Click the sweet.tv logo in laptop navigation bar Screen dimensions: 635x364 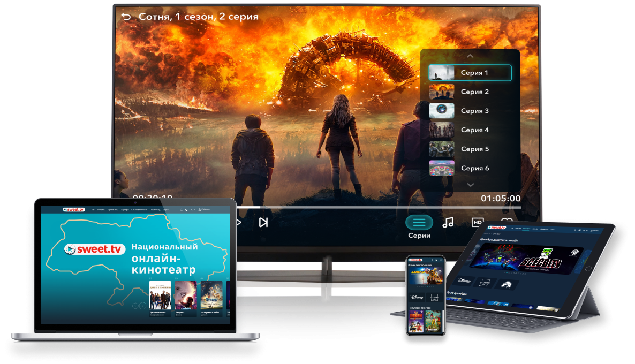(74, 210)
